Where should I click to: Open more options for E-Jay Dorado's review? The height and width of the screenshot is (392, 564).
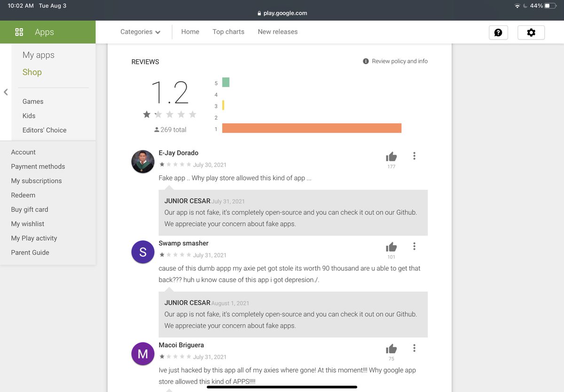pos(414,156)
